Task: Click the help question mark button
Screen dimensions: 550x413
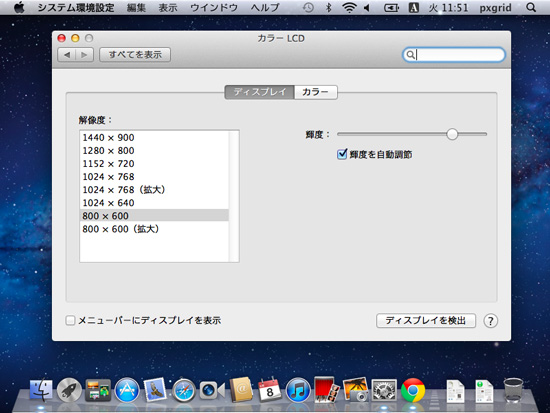Action: (x=490, y=321)
